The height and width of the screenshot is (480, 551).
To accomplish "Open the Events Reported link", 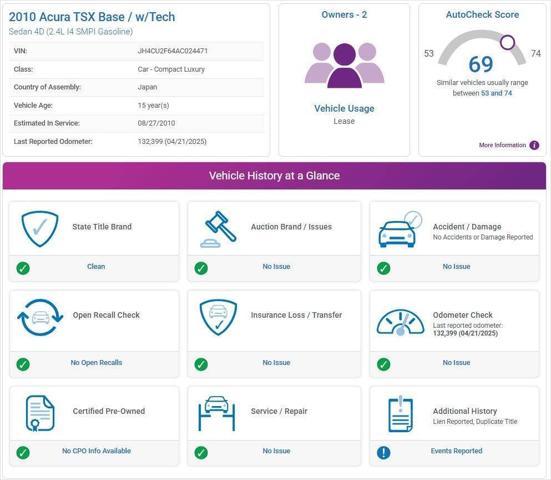I will (x=456, y=451).
